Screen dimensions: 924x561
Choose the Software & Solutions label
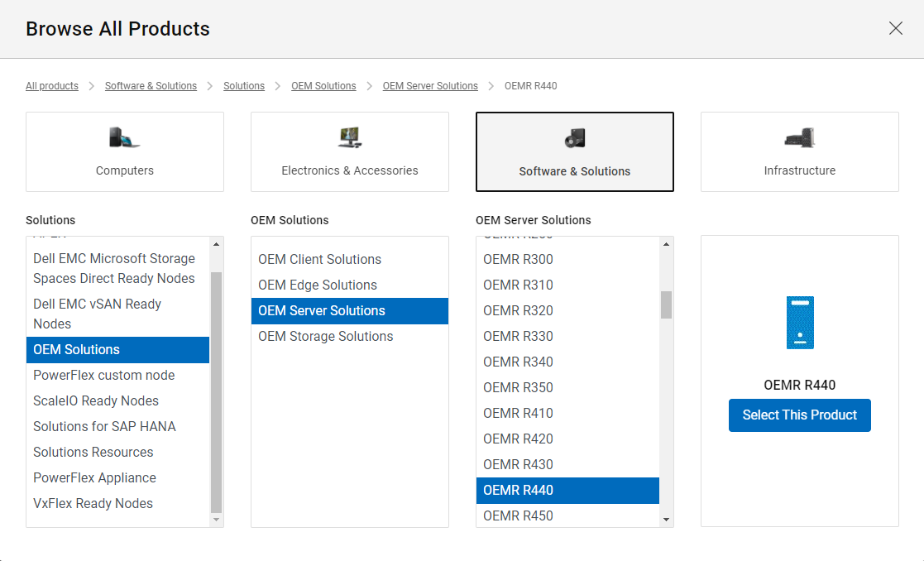pos(575,171)
